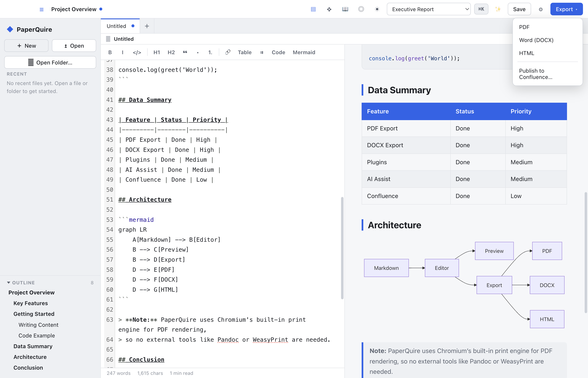The width and height of the screenshot is (588, 378).
Task: Click the Save button
Action: (519, 9)
